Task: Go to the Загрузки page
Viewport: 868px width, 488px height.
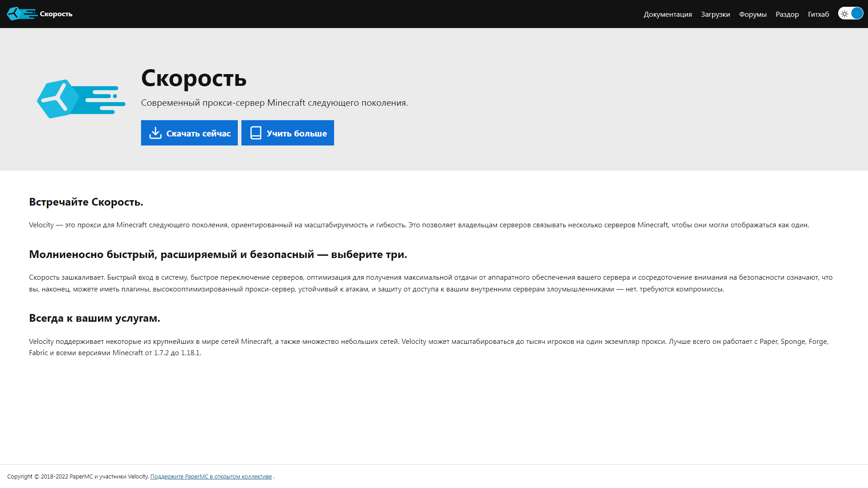Action: pos(715,14)
